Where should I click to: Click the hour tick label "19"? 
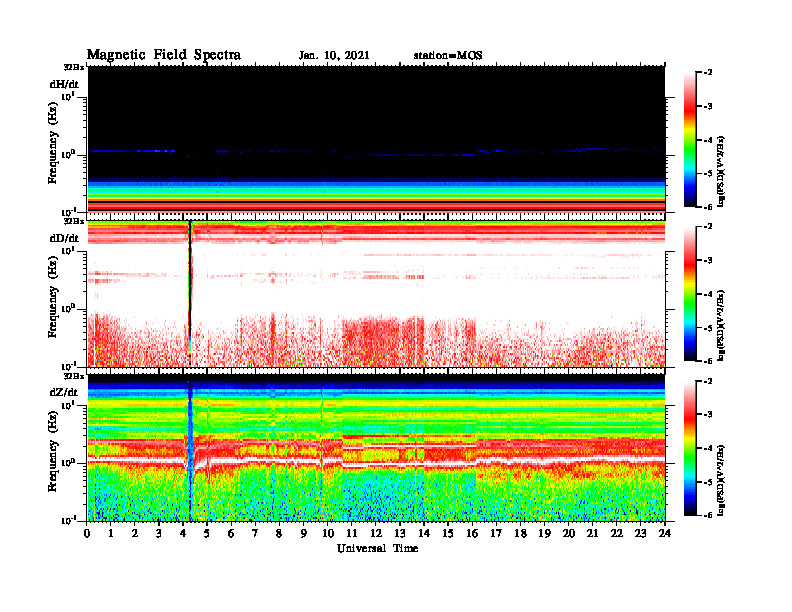[544, 533]
